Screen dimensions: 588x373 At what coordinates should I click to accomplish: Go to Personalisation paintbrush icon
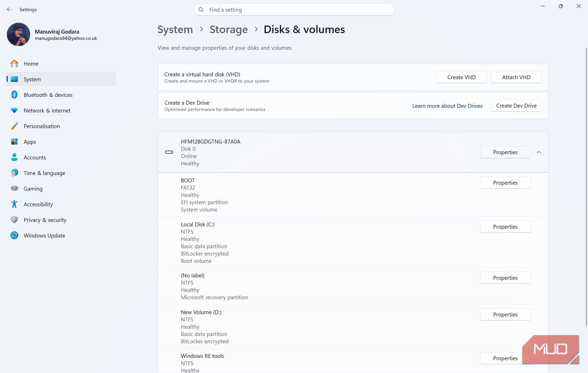point(14,126)
